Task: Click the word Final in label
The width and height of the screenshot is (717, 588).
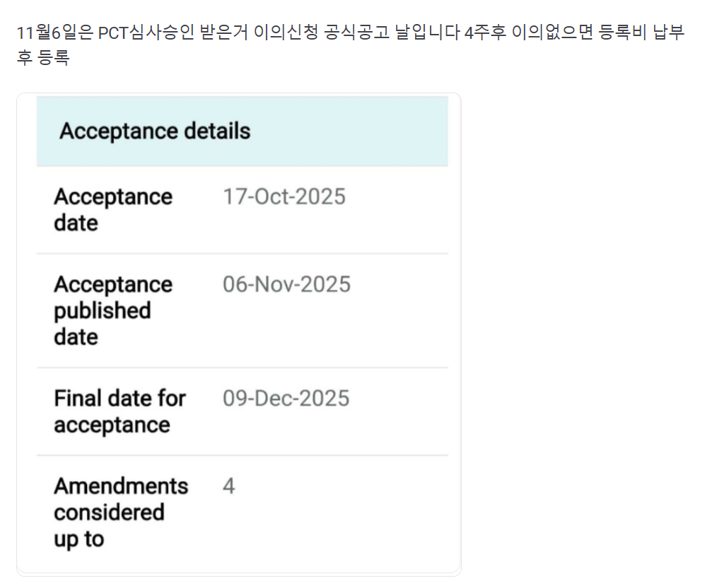Action: (x=76, y=399)
